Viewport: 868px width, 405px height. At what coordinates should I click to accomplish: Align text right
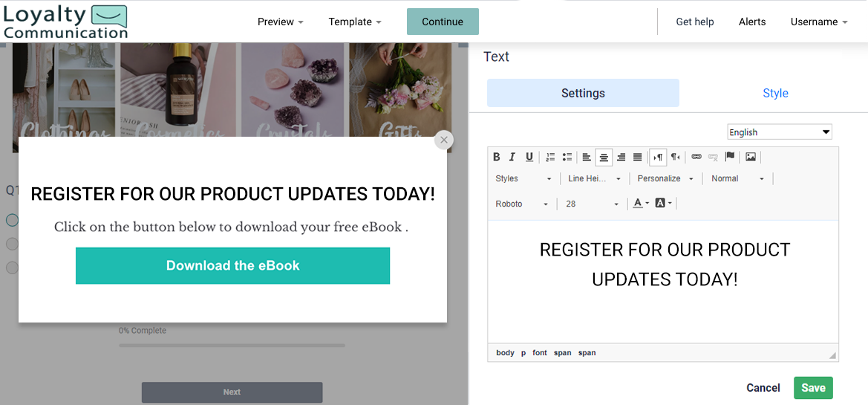pos(621,157)
